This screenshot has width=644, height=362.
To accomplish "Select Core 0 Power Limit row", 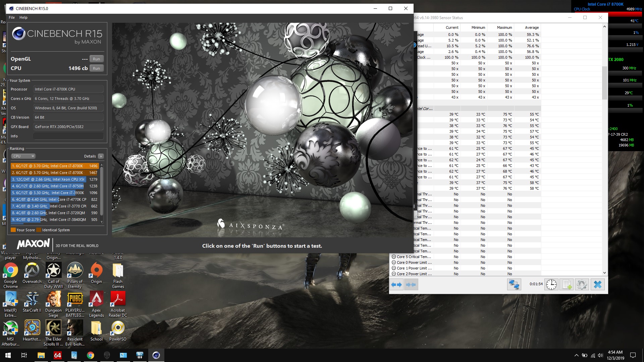I will click(x=466, y=262).
